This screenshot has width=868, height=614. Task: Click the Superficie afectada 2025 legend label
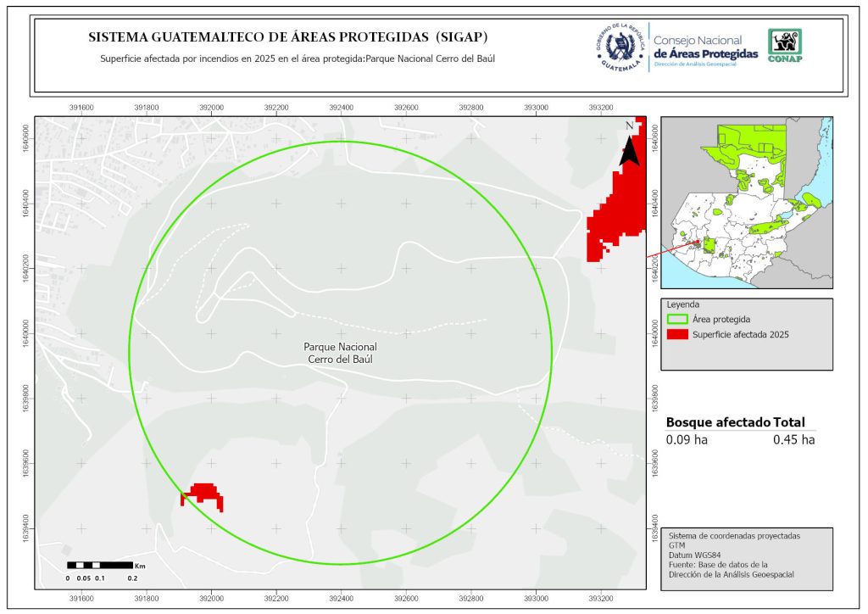click(740, 335)
